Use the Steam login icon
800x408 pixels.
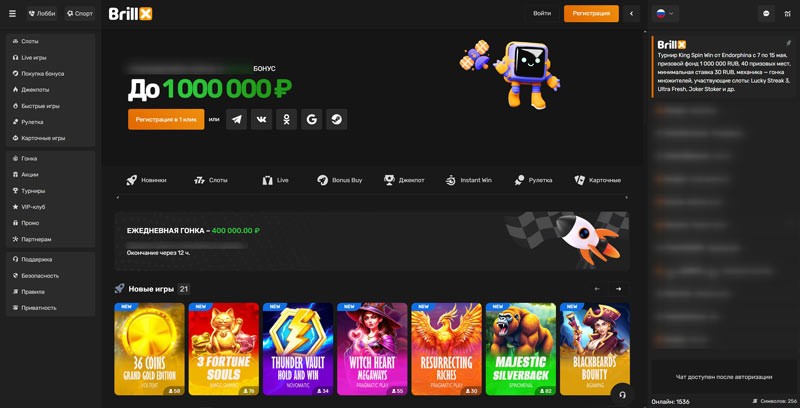(337, 119)
